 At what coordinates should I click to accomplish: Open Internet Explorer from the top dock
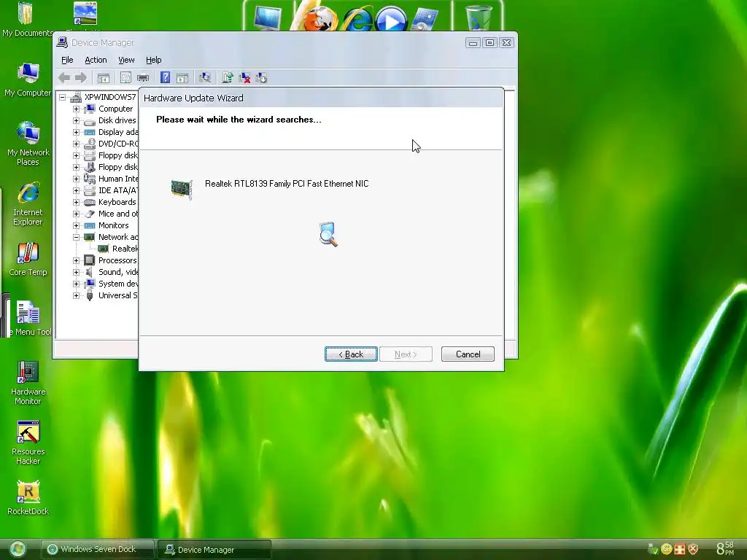(x=357, y=19)
